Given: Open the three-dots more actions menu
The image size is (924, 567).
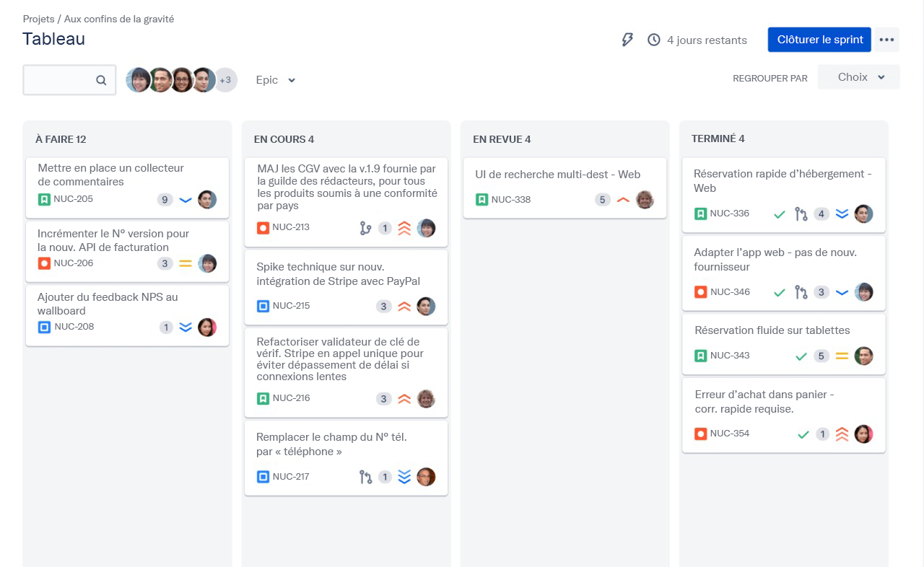Looking at the screenshot, I should pos(886,40).
